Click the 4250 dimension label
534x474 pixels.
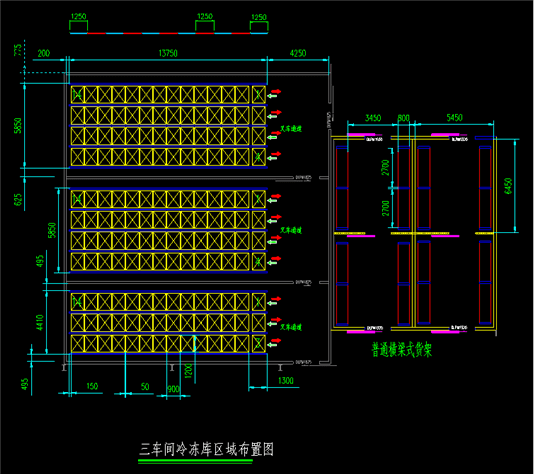click(298, 53)
